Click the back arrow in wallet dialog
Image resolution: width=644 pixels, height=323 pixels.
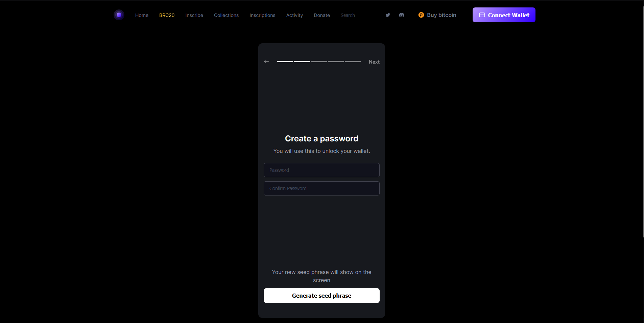266,62
